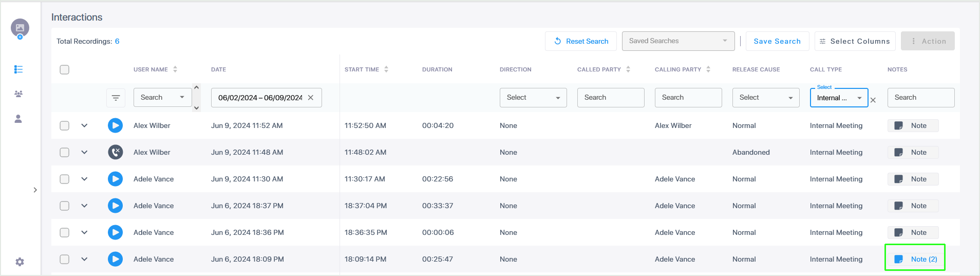Play the Alex Wilber 11:52 AM recording
Image resolution: width=980 pixels, height=276 pixels.
click(x=115, y=125)
